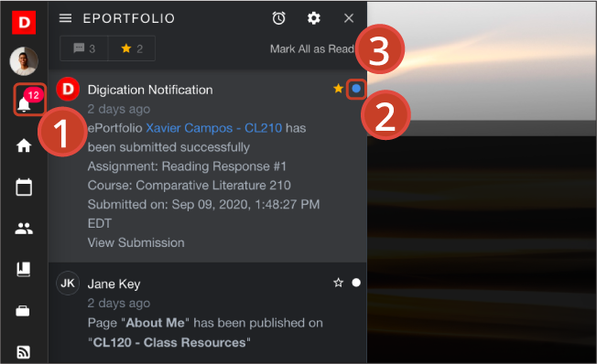597x364 pixels.
Task: Click Course: Comparative Literature 210 text
Action: 189,186
